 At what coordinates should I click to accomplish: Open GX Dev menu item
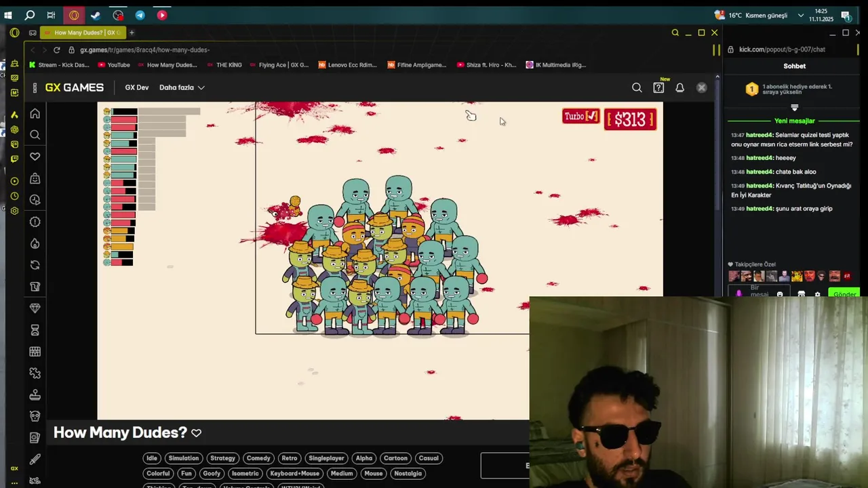136,87
